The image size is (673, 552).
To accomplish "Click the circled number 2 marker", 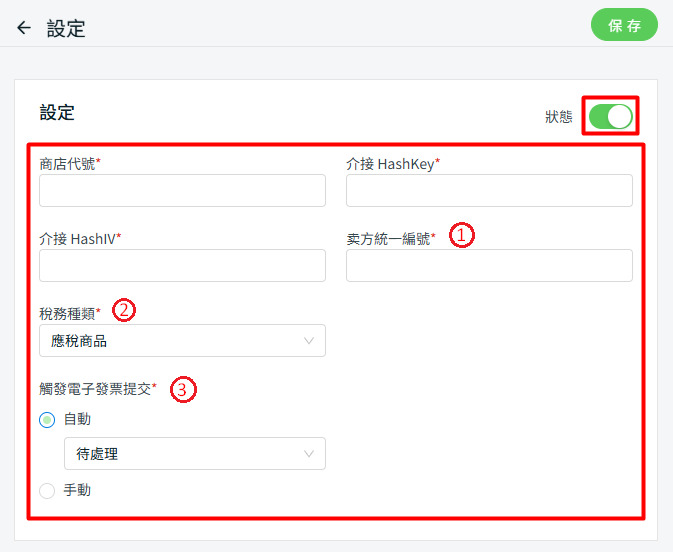I will pyautogui.click(x=124, y=310).
